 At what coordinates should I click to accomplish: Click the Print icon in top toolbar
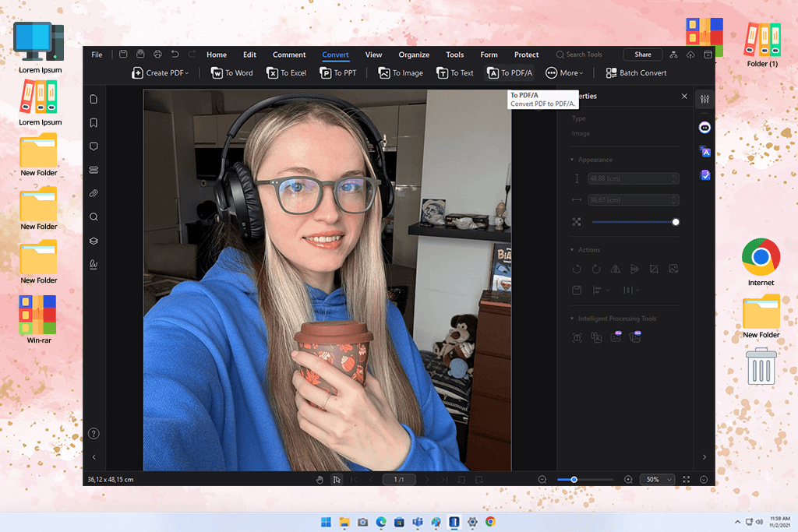pos(157,54)
